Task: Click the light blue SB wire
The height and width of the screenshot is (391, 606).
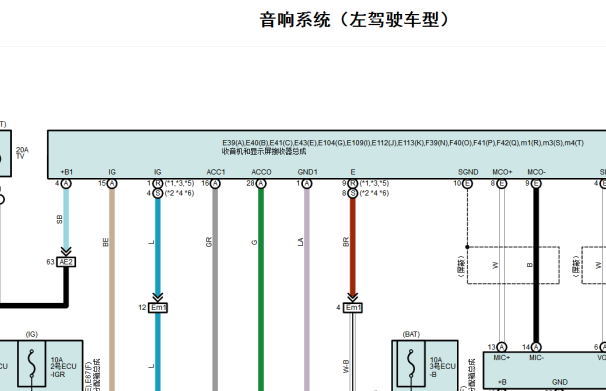Action: click(66, 218)
